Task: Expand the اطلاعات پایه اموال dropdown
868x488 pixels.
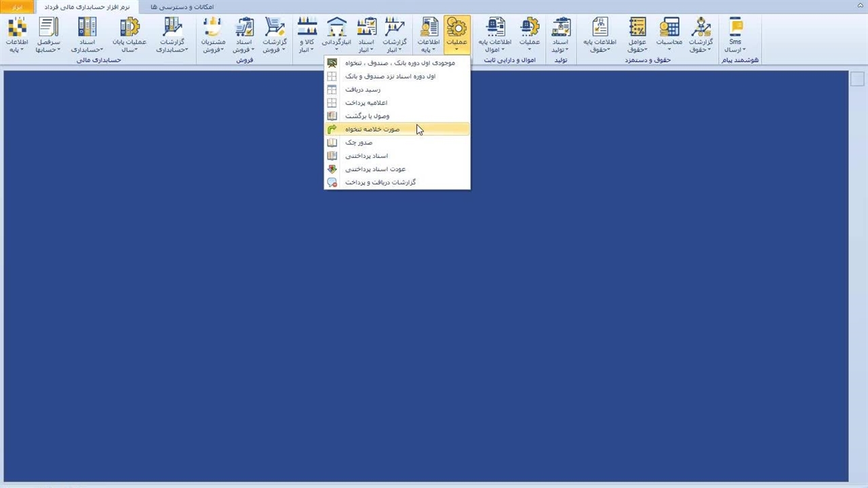Action: pyautogui.click(x=495, y=49)
